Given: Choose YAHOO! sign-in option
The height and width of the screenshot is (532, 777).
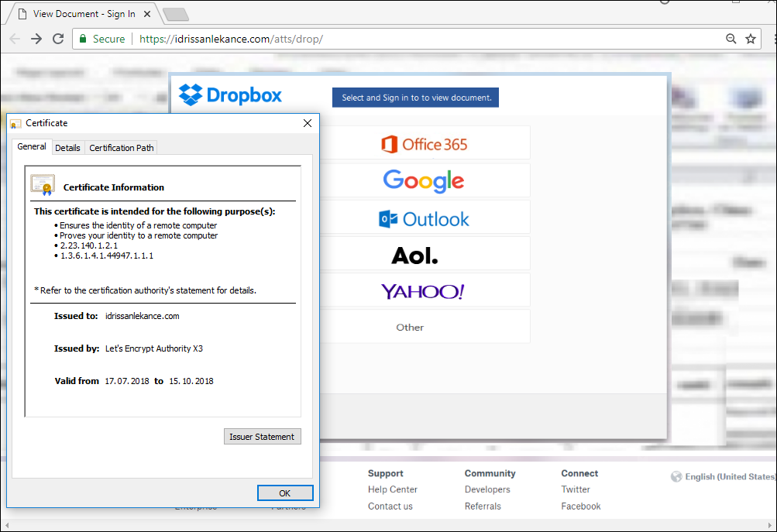Looking at the screenshot, I should [425, 291].
